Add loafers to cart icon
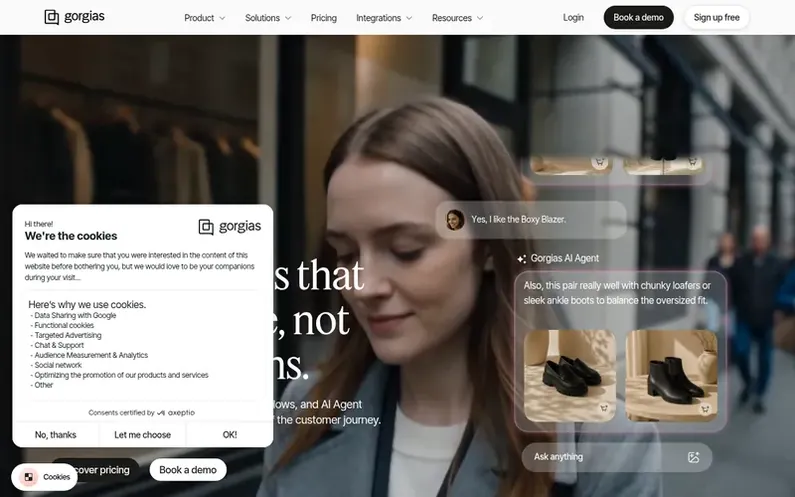Screen dimensions: 795x497 pyautogui.click(x=604, y=408)
